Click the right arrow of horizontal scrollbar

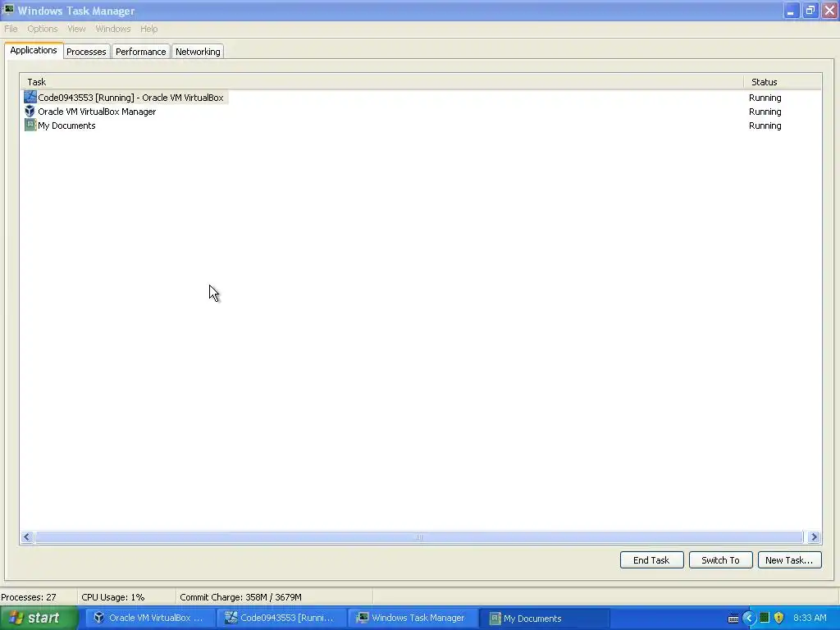[x=814, y=536]
